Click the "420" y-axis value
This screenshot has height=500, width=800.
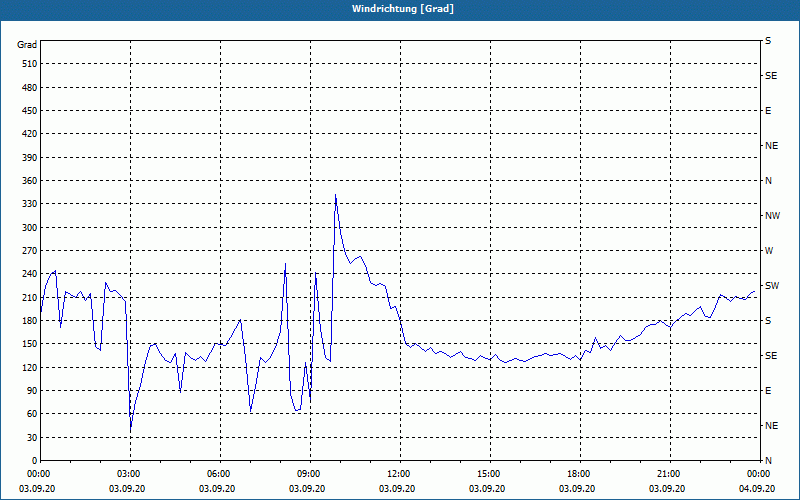click(x=30, y=134)
